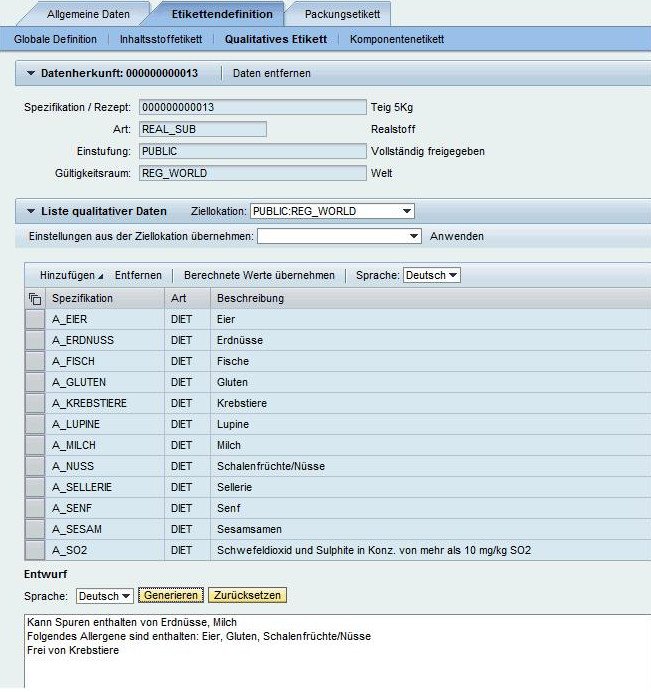Screen dimensions: 651x692
Task: Collapse the Liste qualitativer Daten section
Action: 31,212
